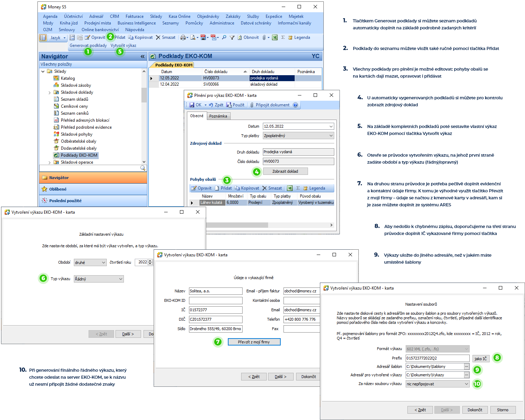525x420 pixels.
Task: Click Smazat in the Pohyby obalů toolbar
Action: (x=272, y=188)
